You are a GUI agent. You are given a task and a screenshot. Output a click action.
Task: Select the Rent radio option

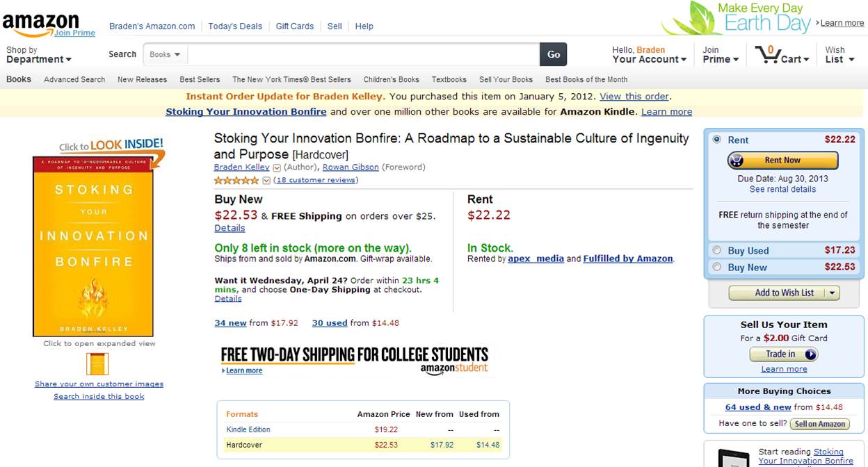click(x=717, y=139)
